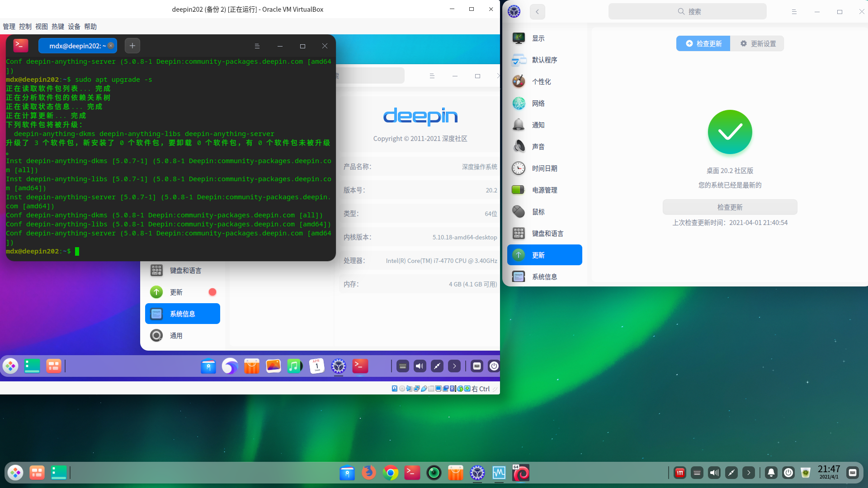Switch to 检查更新 tab
Viewport: 868px width, 488px height.
703,44
